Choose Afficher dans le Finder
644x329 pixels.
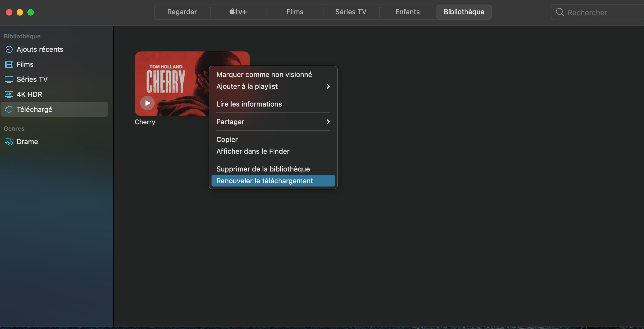click(x=253, y=151)
